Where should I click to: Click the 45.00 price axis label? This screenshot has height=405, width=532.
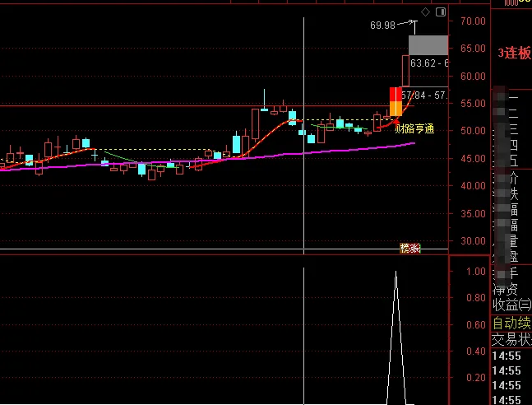pyautogui.click(x=473, y=158)
